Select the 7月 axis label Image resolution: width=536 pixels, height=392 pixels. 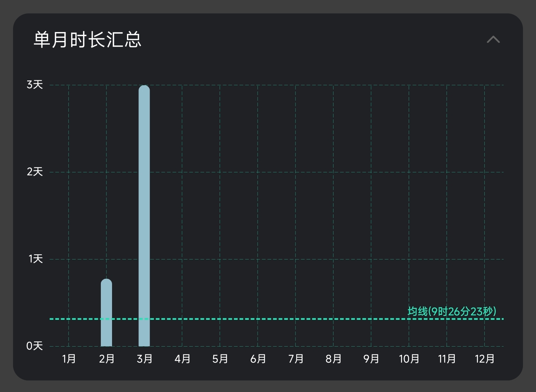[x=296, y=359]
